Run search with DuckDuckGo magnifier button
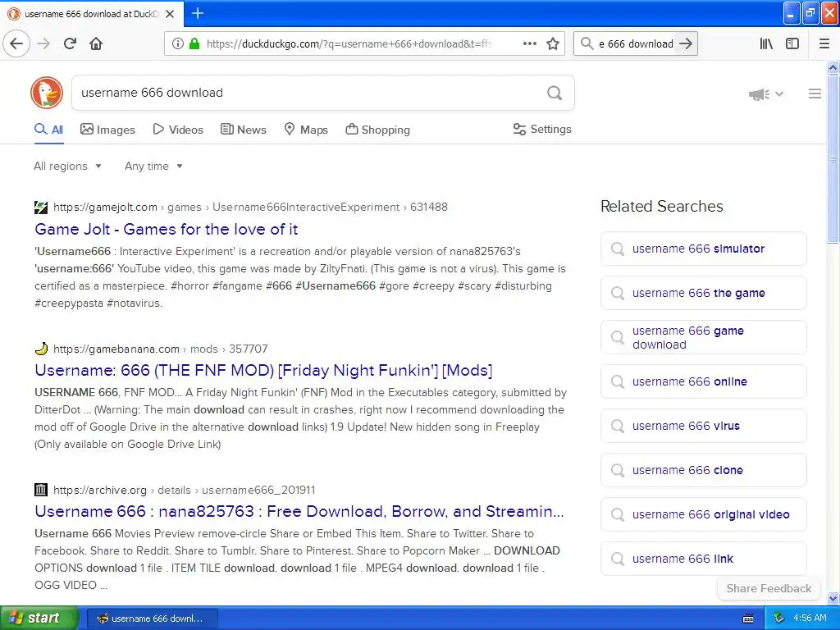Viewport: 840px width, 630px height. (x=555, y=93)
